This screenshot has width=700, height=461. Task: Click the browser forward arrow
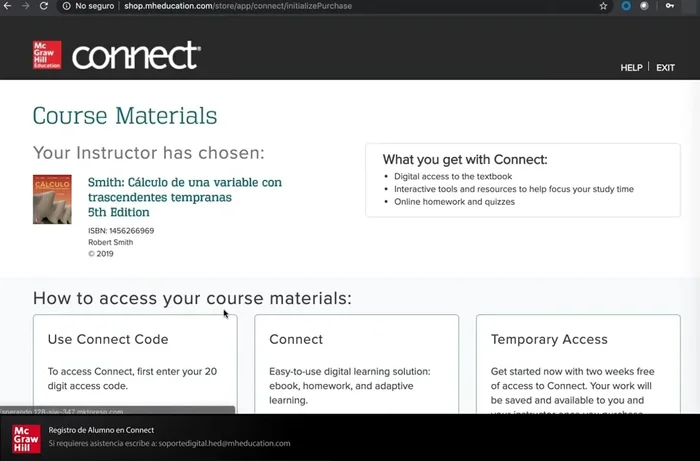click(26, 6)
